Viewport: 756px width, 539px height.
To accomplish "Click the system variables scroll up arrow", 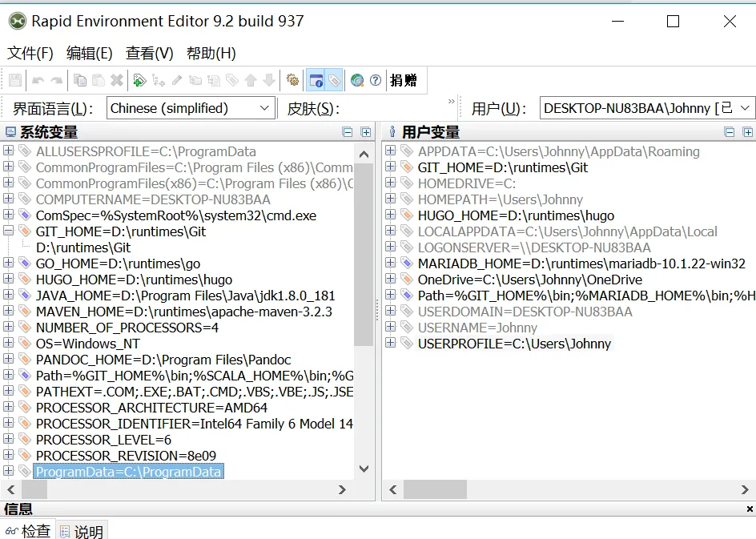I will pos(364,155).
